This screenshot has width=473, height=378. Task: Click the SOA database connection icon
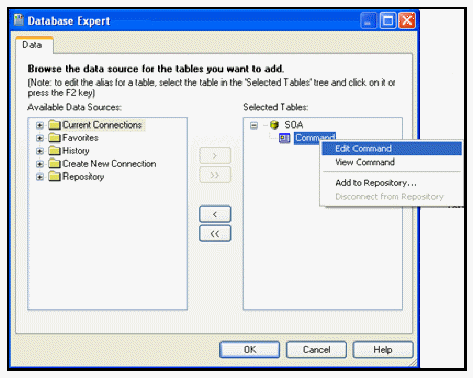pos(274,125)
